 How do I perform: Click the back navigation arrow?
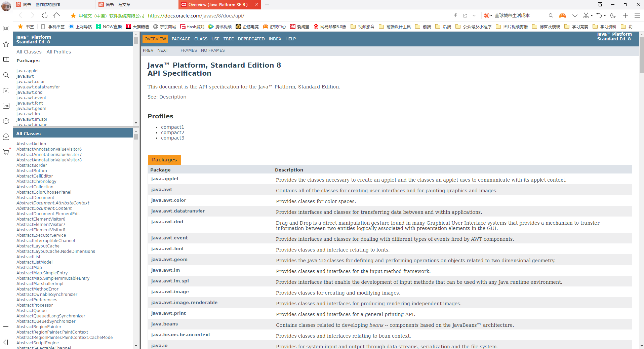(x=21, y=15)
